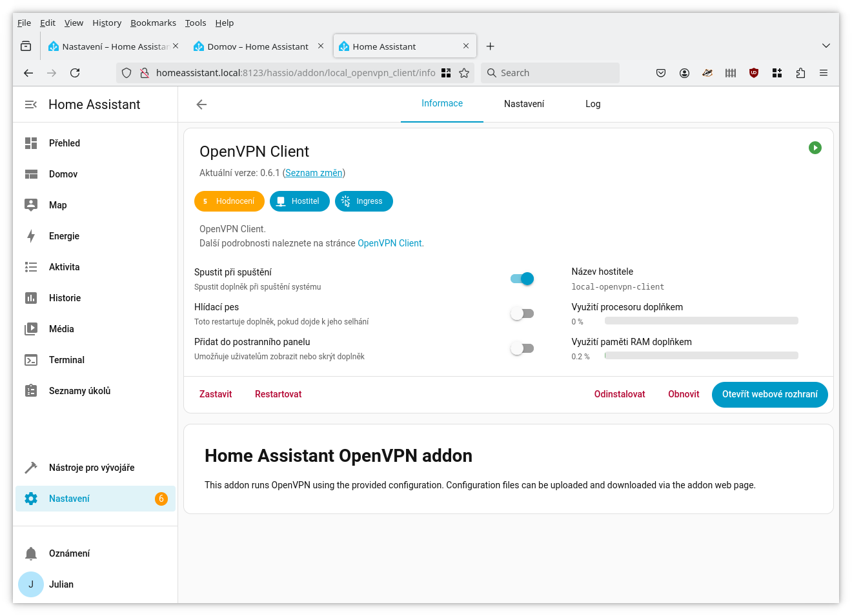The height and width of the screenshot is (616, 852).
Task: Click Obnovit button
Action: [x=684, y=394]
